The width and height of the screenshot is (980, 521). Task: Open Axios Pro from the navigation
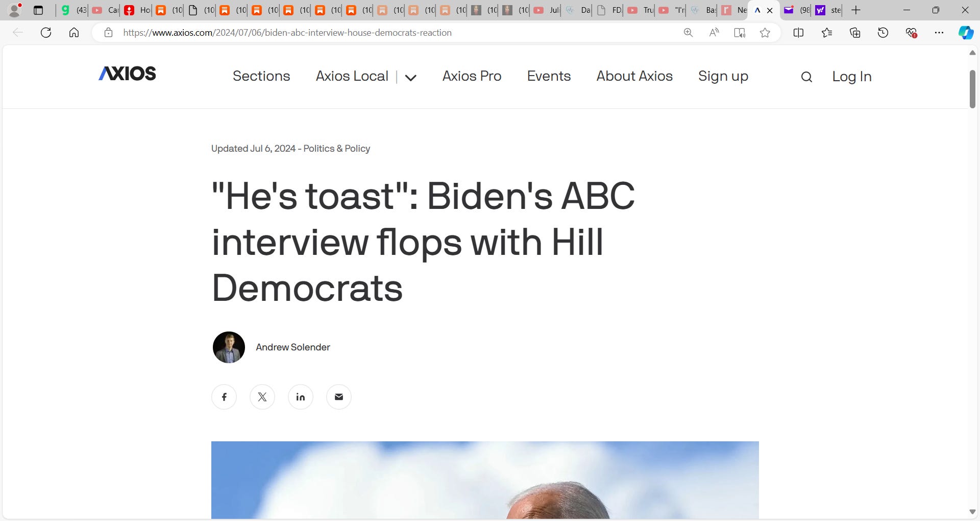472,76
